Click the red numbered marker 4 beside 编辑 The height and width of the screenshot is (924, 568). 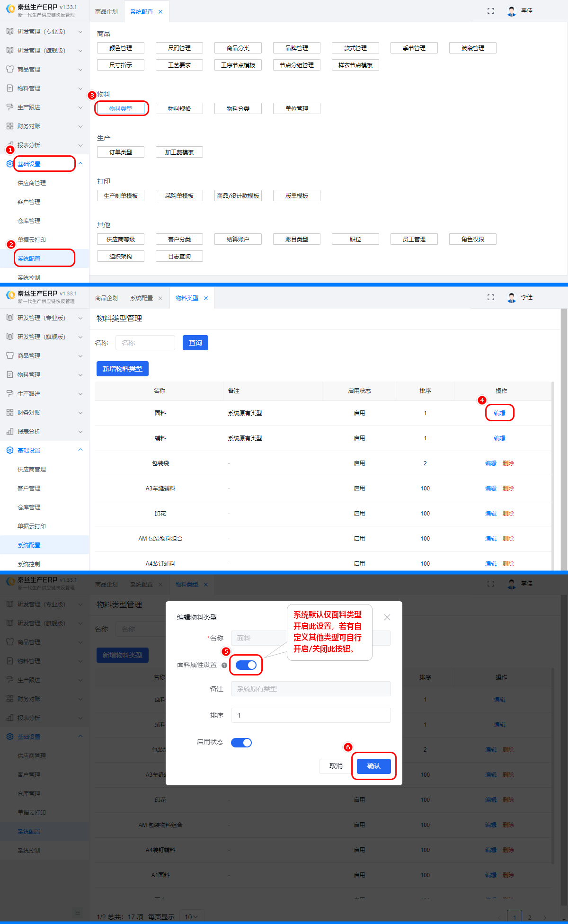[482, 400]
